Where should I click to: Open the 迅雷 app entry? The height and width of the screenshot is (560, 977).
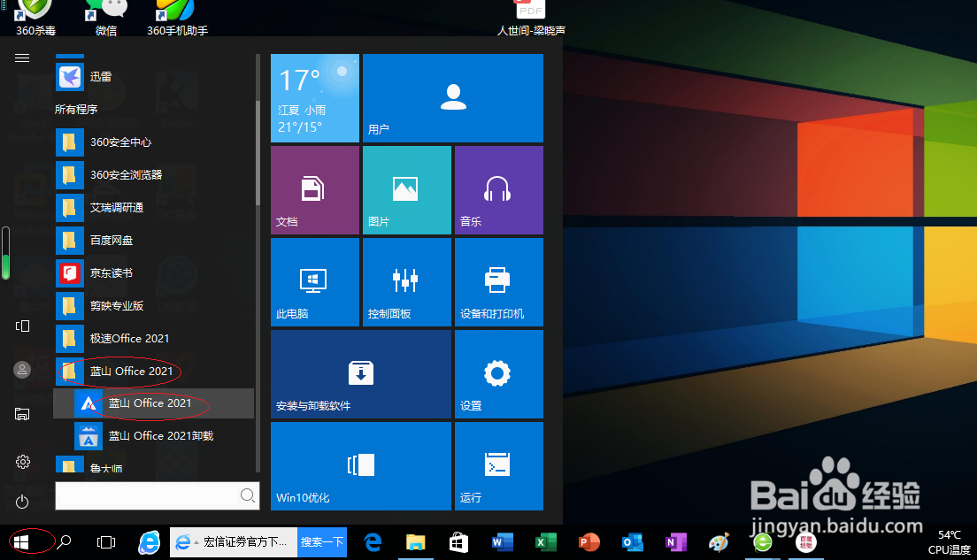click(x=154, y=77)
